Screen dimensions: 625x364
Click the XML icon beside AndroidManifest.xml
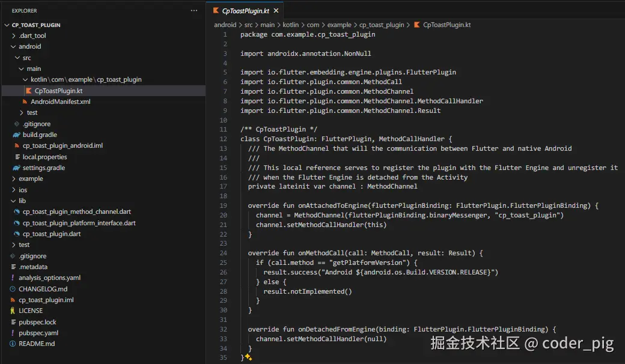(25, 102)
